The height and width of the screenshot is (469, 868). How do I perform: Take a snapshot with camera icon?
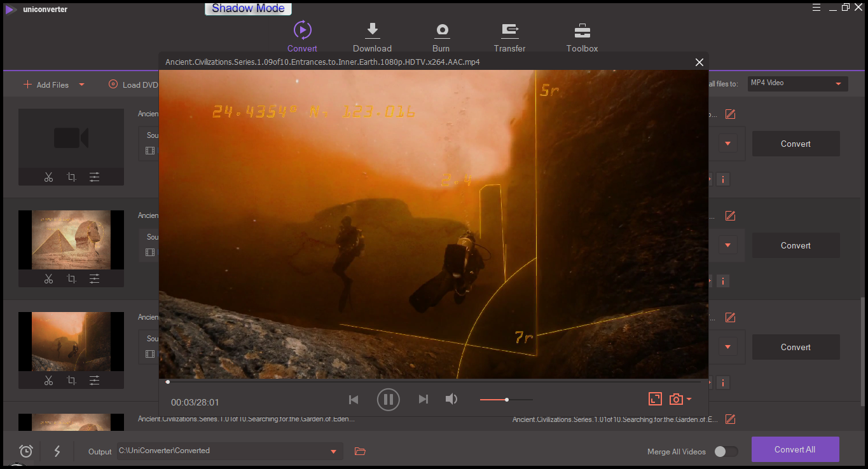pyautogui.click(x=676, y=399)
